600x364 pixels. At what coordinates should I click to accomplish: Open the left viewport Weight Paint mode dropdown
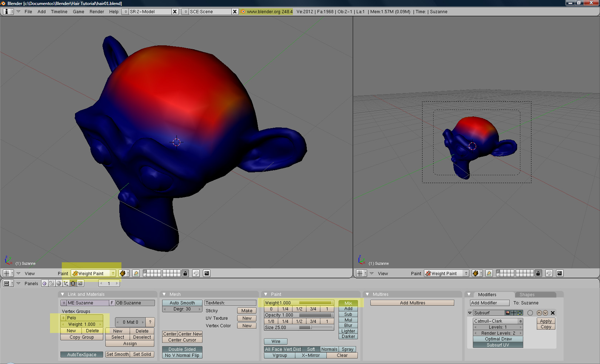click(94, 273)
